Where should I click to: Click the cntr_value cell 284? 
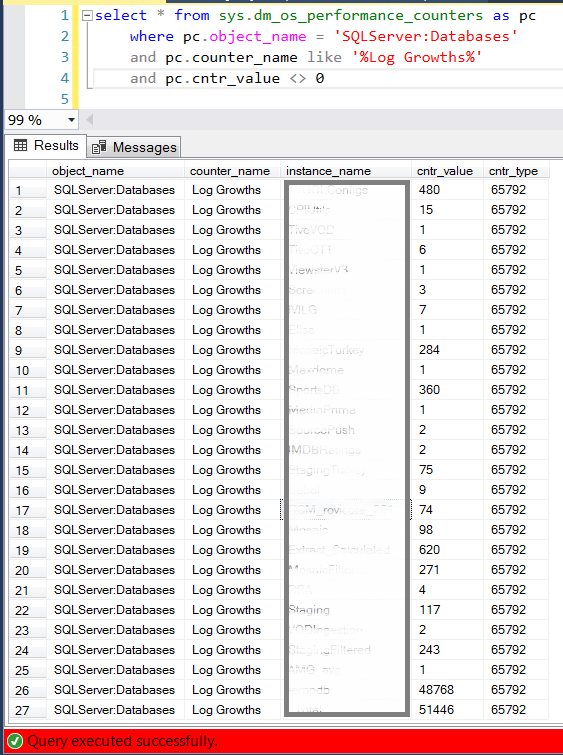tap(447, 350)
